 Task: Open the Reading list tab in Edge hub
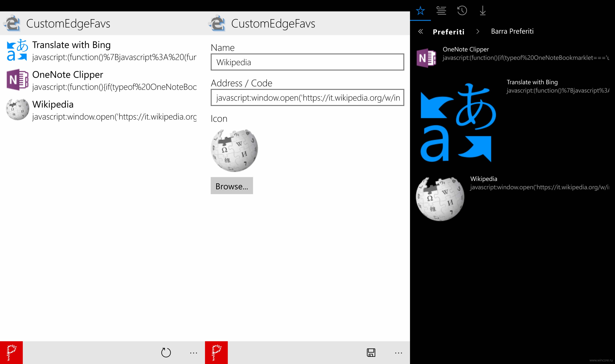441,11
